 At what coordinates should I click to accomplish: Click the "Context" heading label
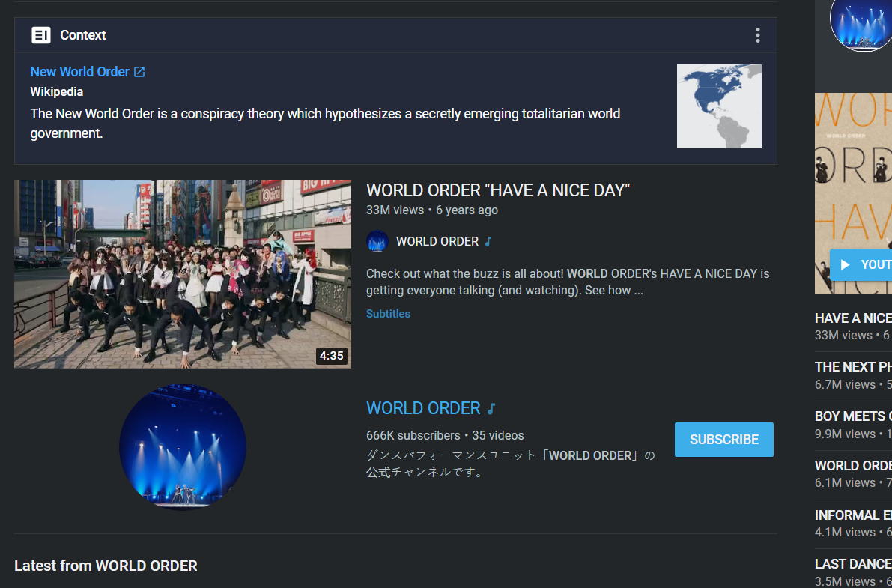[x=83, y=35]
